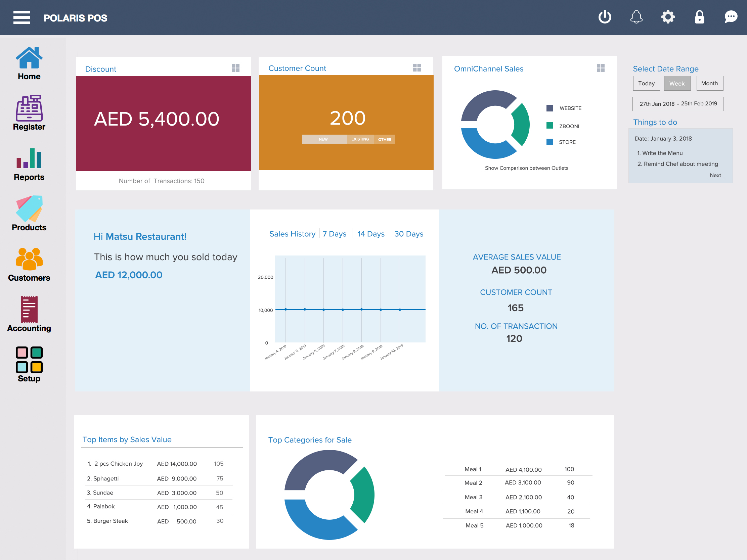Viewport: 747px width, 560px height.
Task: Click Number of Transactions: 150 text
Action: (x=162, y=181)
